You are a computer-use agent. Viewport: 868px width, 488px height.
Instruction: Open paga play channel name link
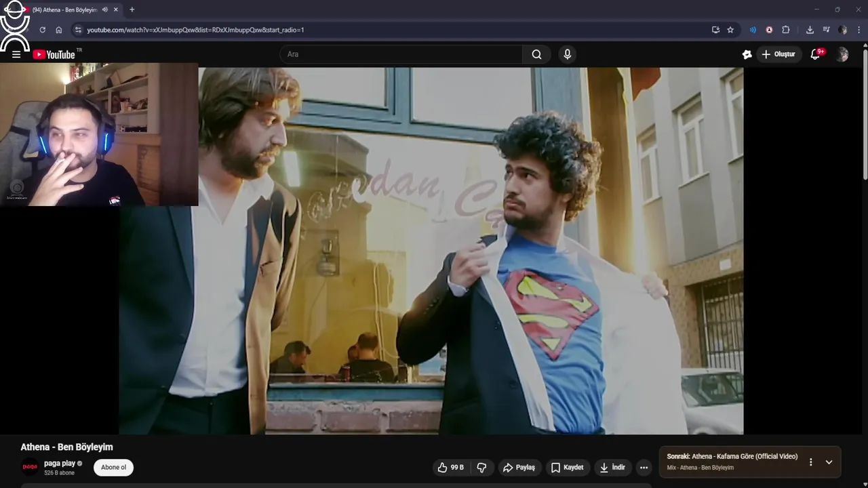click(60, 464)
